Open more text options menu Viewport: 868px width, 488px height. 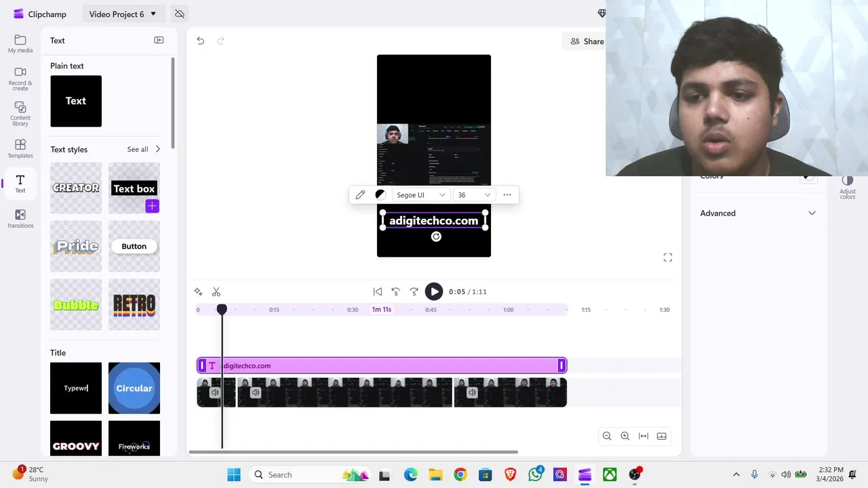point(507,195)
